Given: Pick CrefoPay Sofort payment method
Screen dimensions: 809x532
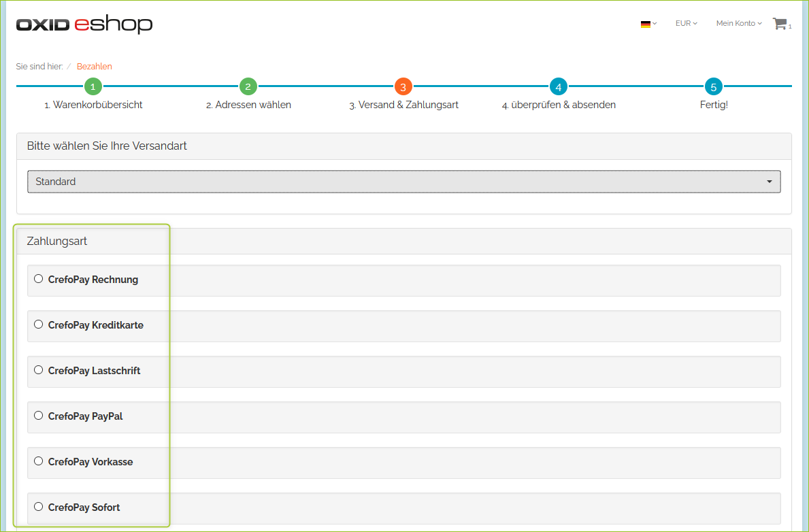Looking at the screenshot, I should click(x=38, y=507).
